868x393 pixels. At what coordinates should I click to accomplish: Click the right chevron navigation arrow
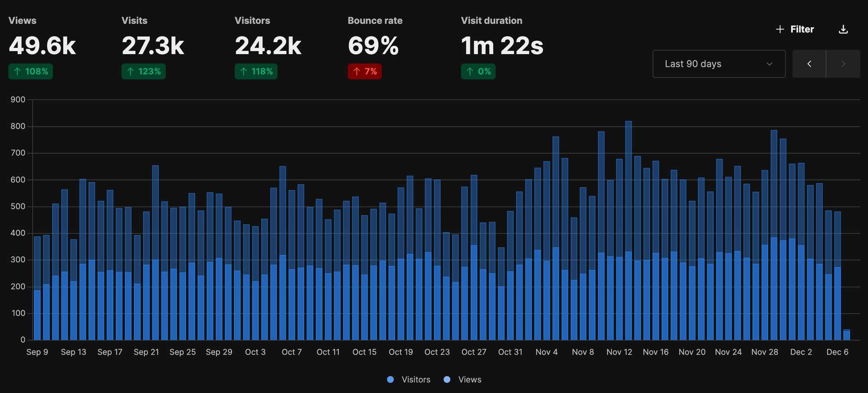point(843,64)
